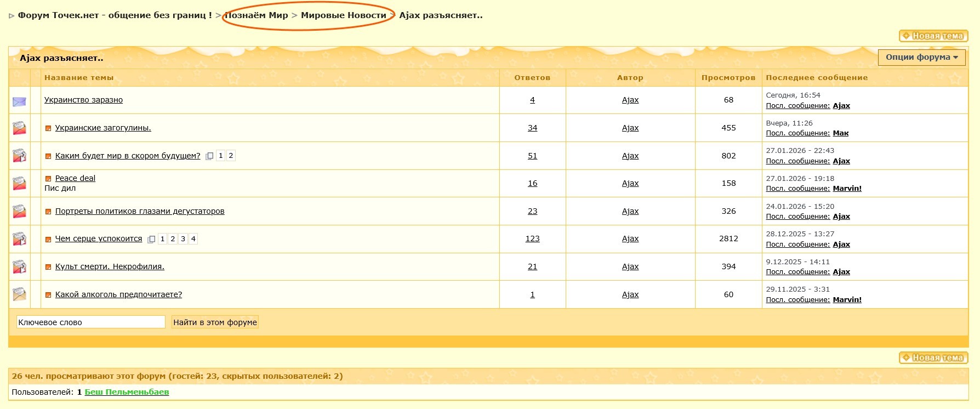Viewport: 980px width, 409px height.
Task: Open user profile Беш Пельменьбаев
Action: pyautogui.click(x=127, y=392)
